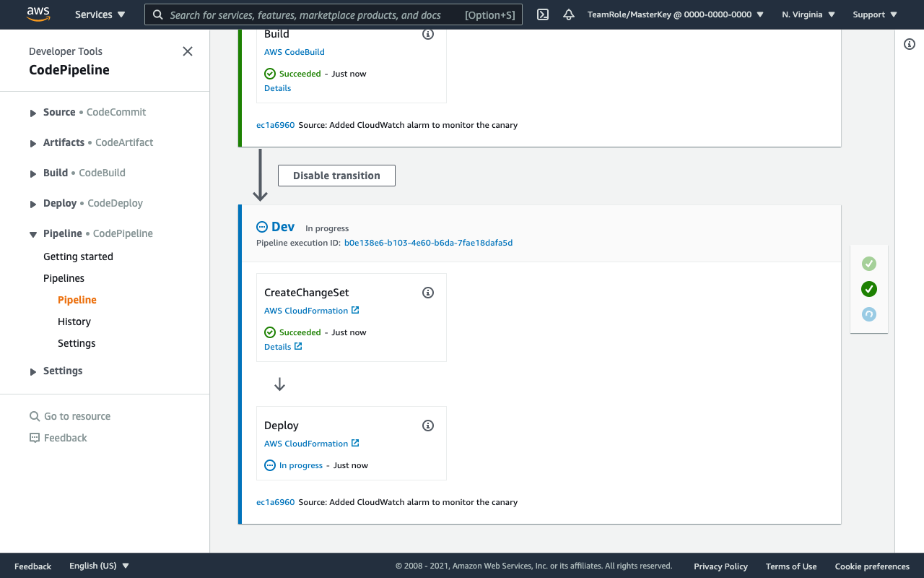Click external link icon next to CreateChangeSet CloudFormation

coord(355,310)
